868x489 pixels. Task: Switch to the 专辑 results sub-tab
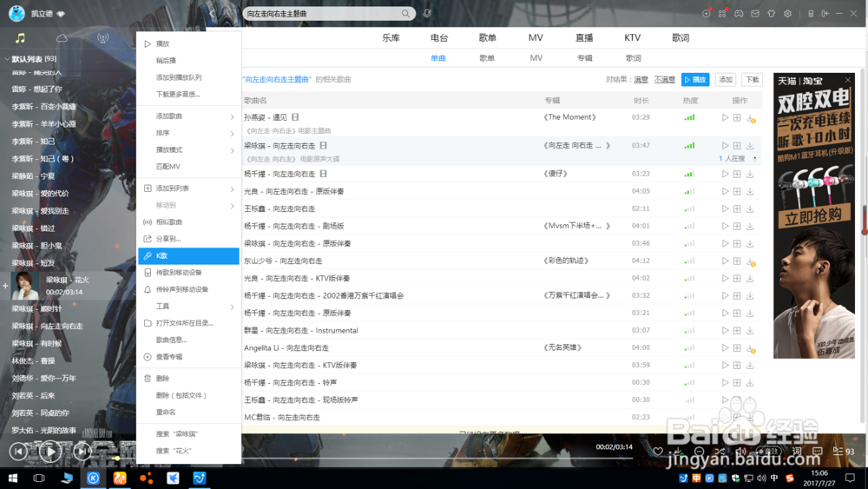pos(584,58)
